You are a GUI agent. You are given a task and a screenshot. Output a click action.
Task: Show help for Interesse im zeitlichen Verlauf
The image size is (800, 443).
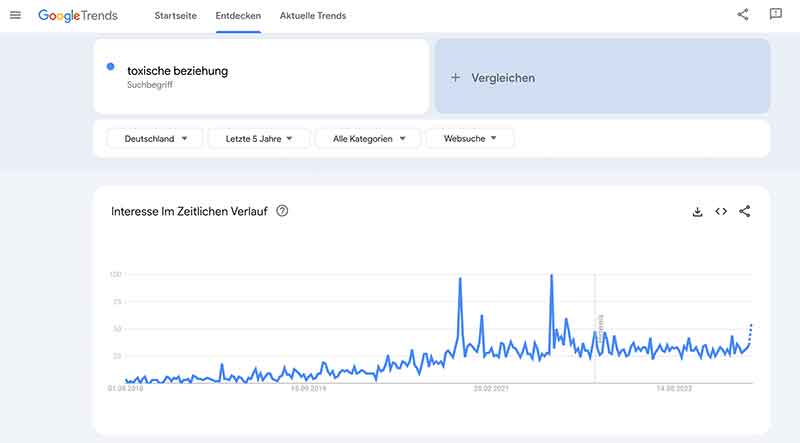282,211
